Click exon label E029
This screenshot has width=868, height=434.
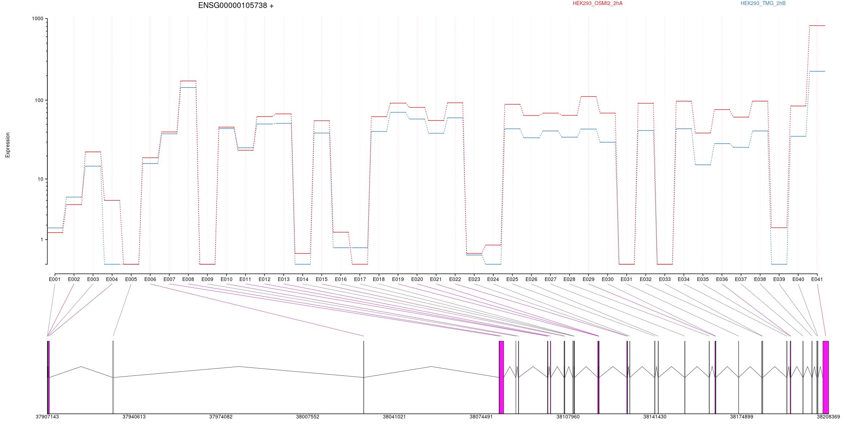(588, 279)
